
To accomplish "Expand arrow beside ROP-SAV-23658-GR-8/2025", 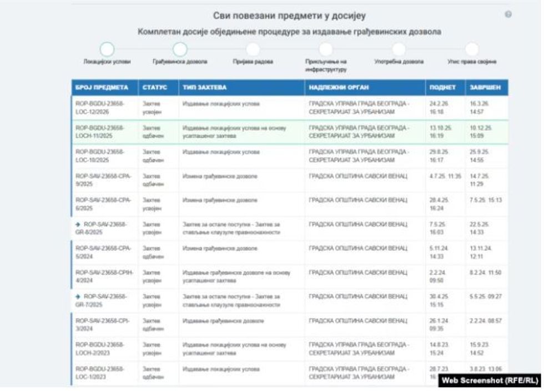I will pyautogui.click(x=78, y=224).
